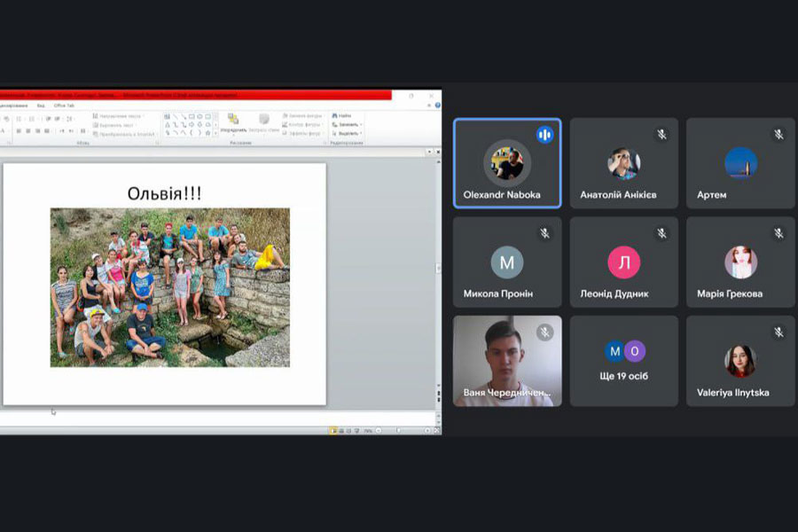Open the Выделить (Select) dropdown

[348, 133]
